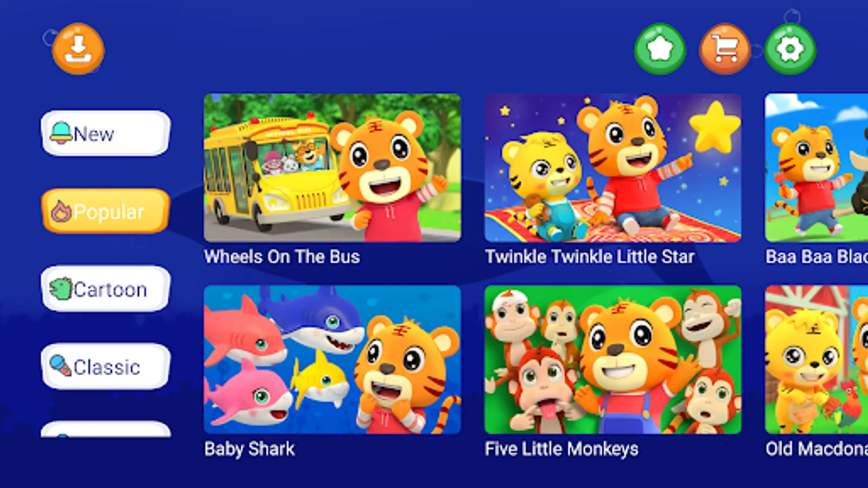Open the Classic category

[106, 366]
